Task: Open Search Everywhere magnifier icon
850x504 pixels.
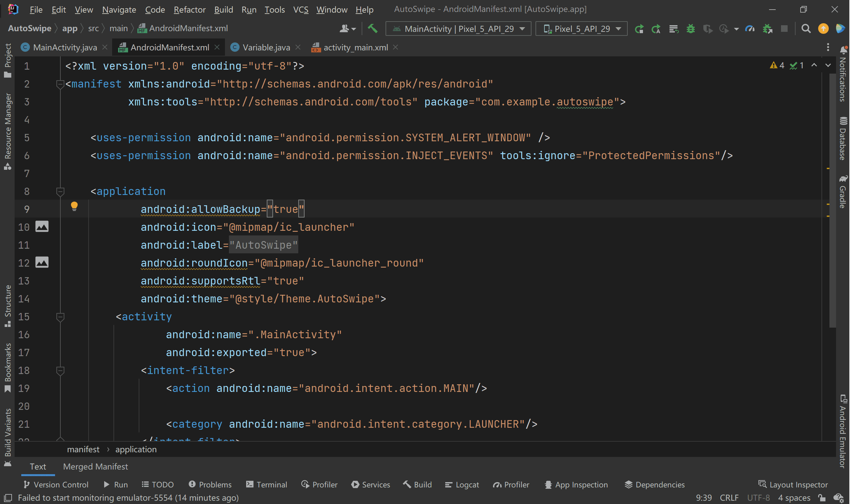Action: pyautogui.click(x=806, y=29)
